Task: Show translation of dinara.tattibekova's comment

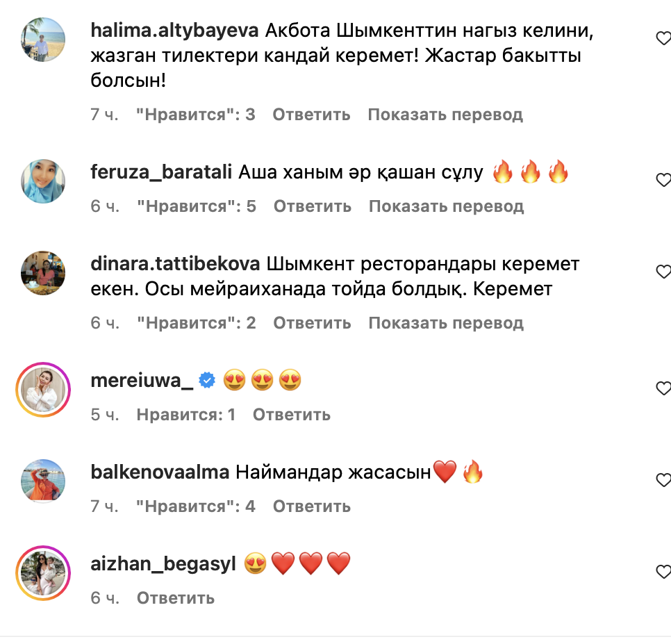Action: tap(446, 323)
